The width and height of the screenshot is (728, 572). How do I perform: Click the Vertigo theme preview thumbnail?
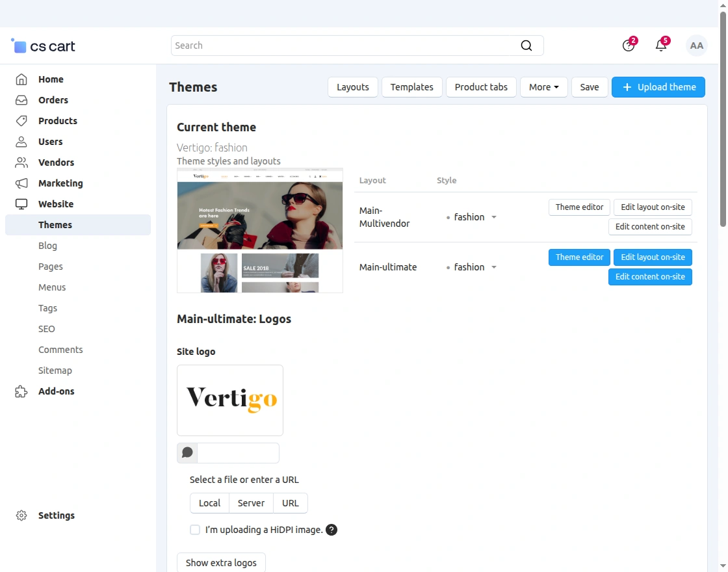click(x=260, y=230)
